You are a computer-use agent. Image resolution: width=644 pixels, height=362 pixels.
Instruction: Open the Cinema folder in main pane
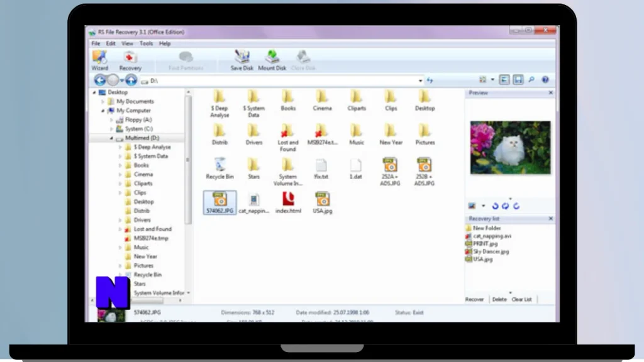click(x=322, y=101)
